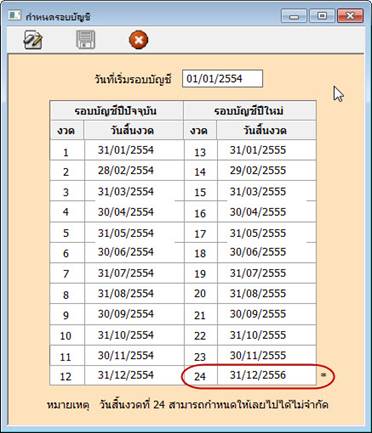This screenshot has width=372, height=433.
Task: Select cell 31/05/2555 for period 17
Action: pyautogui.click(x=266, y=233)
